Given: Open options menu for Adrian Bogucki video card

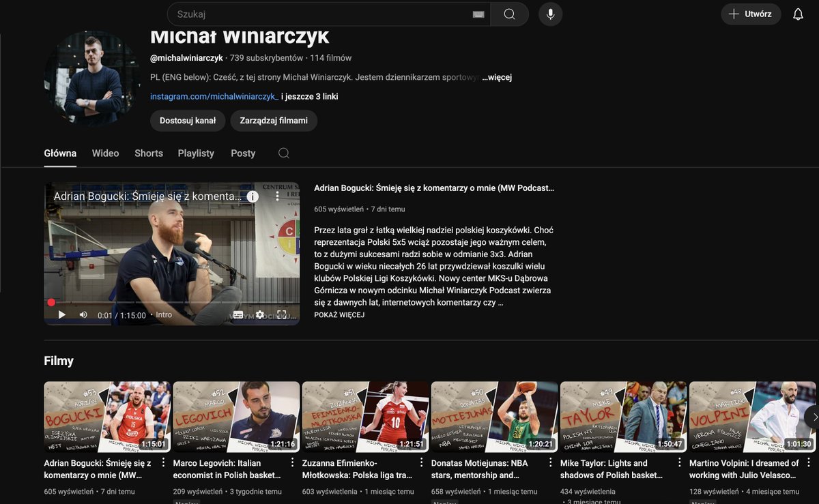Looking at the screenshot, I should 163,462.
